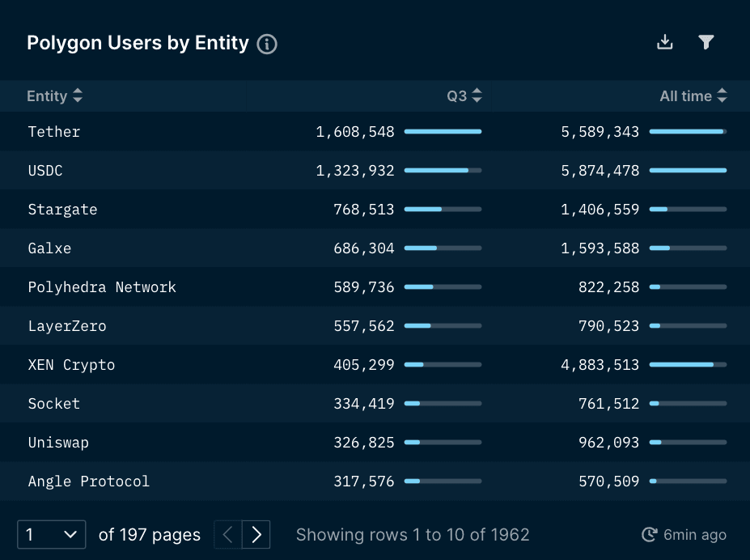
Task: Click the next page arrow
Action: click(256, 534)
